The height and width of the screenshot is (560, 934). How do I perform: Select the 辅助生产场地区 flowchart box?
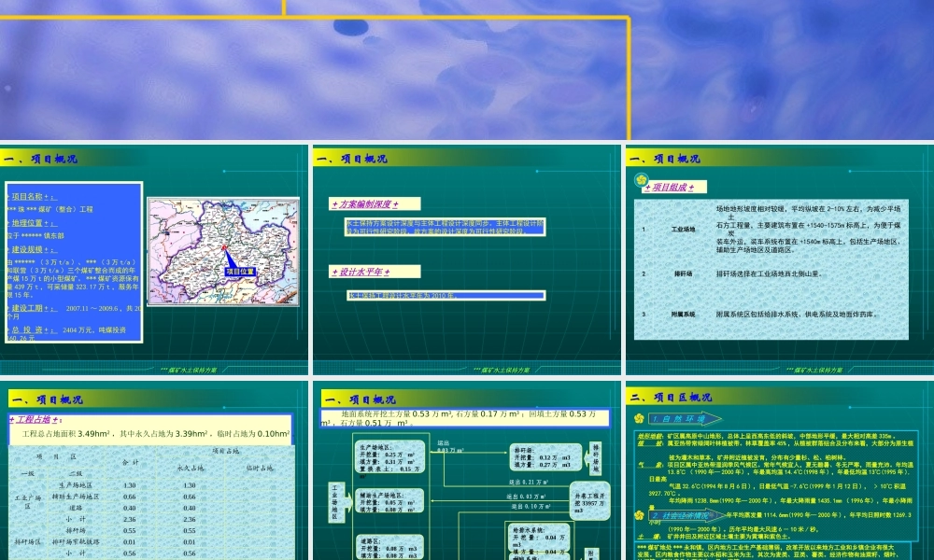[389, 501]
